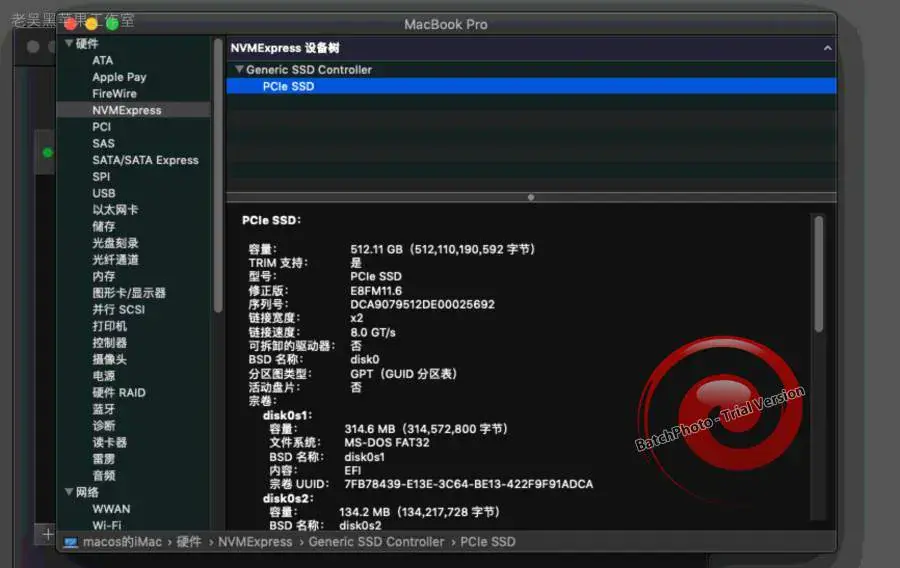Select WWAN under network

pyautogui.click(x=111, y=509)
